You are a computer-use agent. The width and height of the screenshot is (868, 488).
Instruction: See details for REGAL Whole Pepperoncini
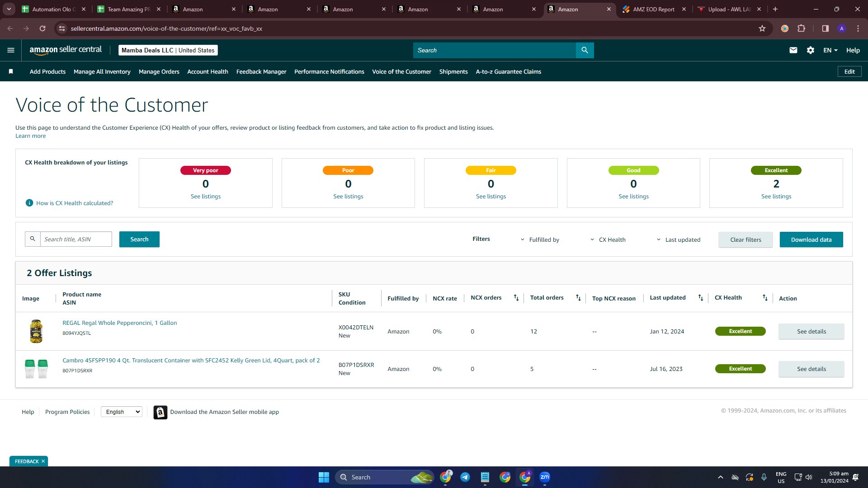[x=811, y=331]
